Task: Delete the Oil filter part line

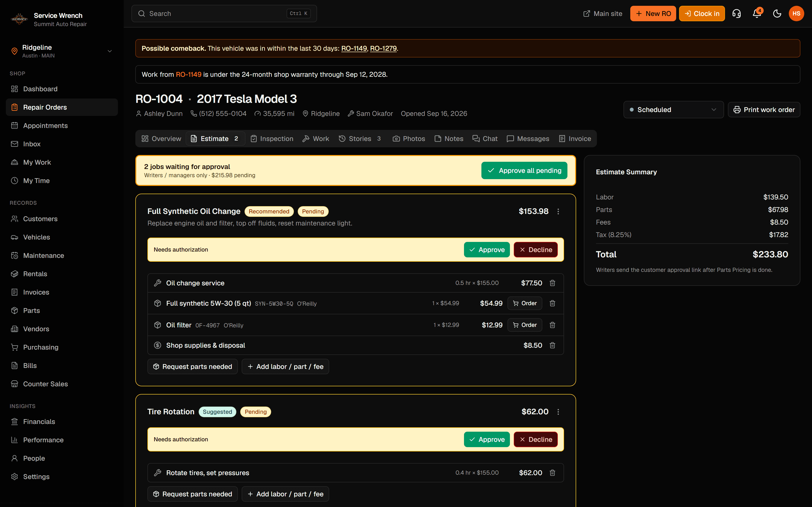Action: pos(552,325)
